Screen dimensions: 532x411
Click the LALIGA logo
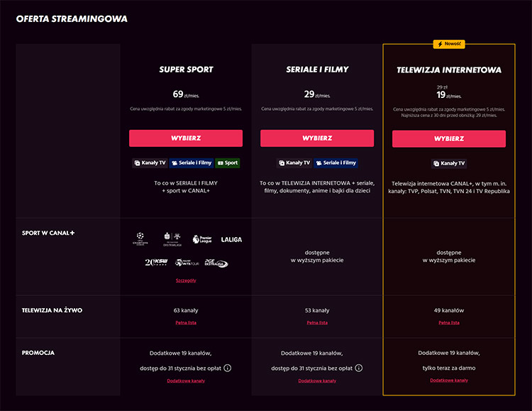point(231,240)
